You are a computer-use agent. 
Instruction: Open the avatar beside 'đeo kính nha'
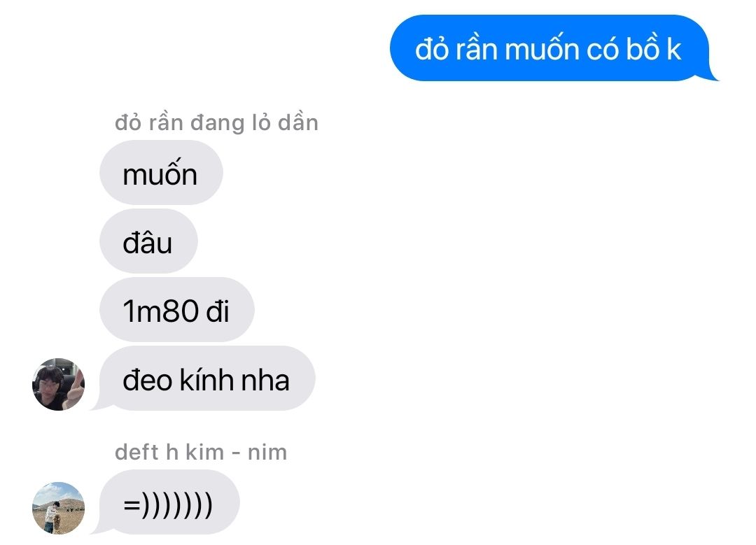[58, 384]
